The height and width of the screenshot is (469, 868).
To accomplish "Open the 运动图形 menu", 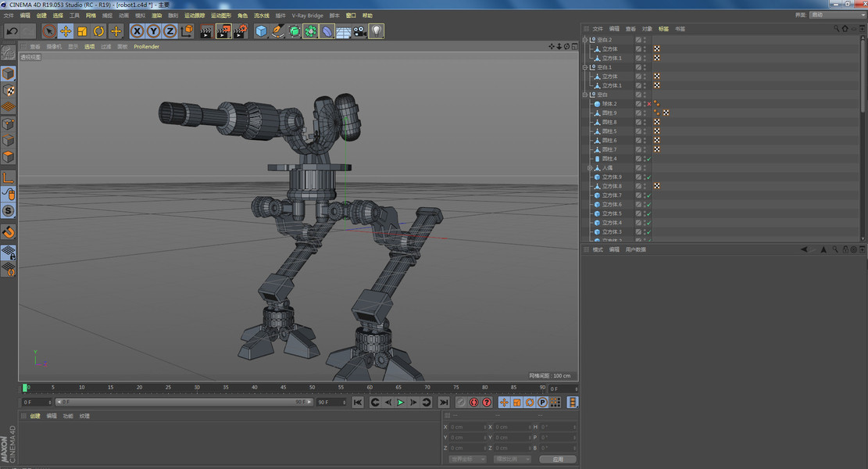I will pos(221,16).
